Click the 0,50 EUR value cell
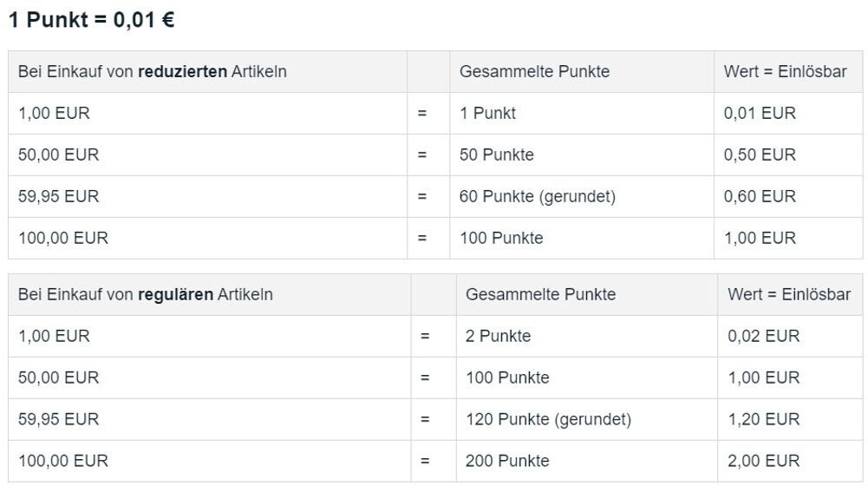Image resolution: width=868 pixels, height=486 pixels. 788,154
